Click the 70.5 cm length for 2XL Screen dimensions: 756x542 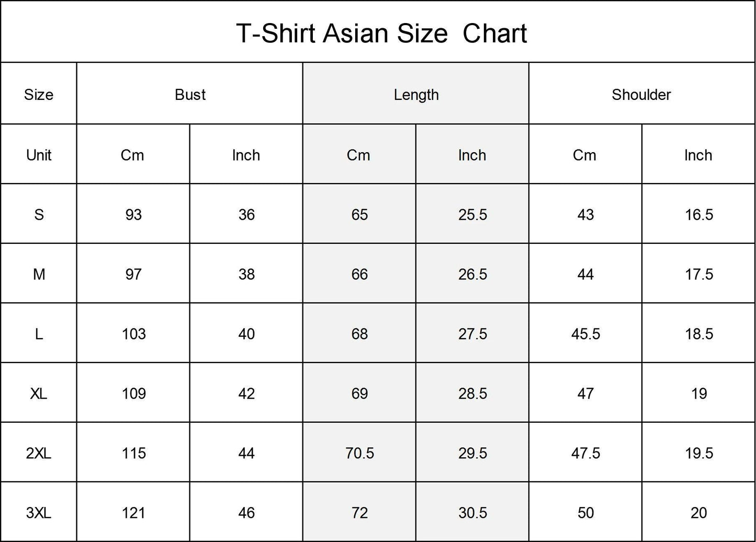(359, 453)
